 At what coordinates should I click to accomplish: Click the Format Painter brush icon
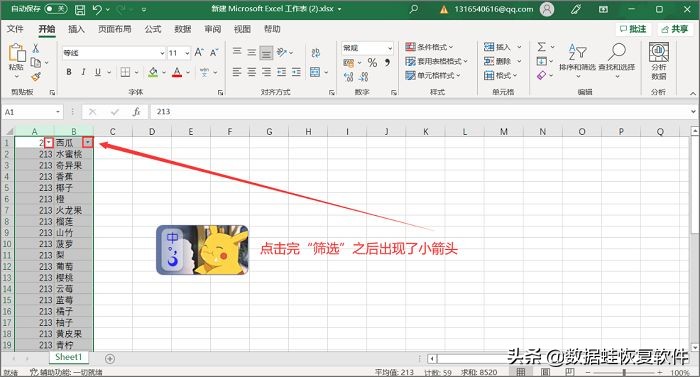(36, 77)
